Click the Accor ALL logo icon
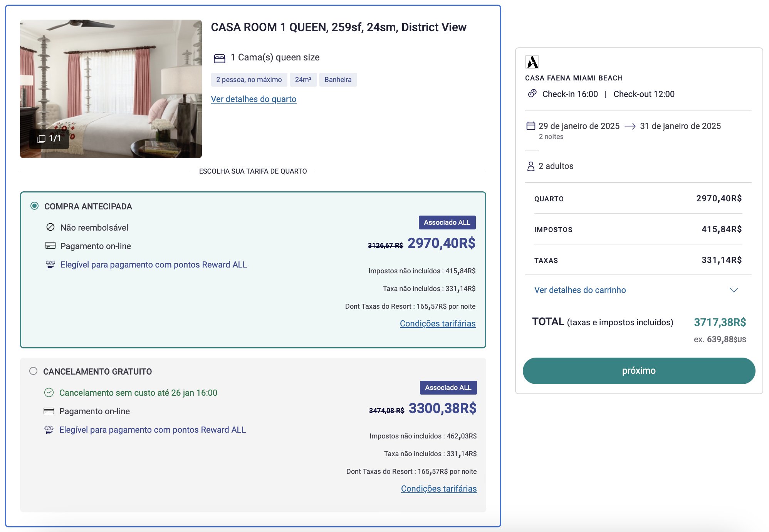769x532 pixels. (532, 62)
